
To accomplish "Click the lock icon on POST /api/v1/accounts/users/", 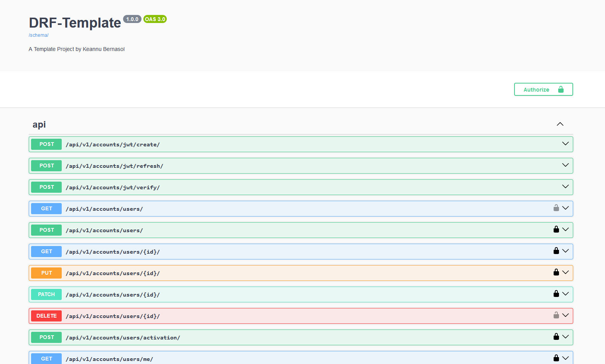I will tap(556, 230).
